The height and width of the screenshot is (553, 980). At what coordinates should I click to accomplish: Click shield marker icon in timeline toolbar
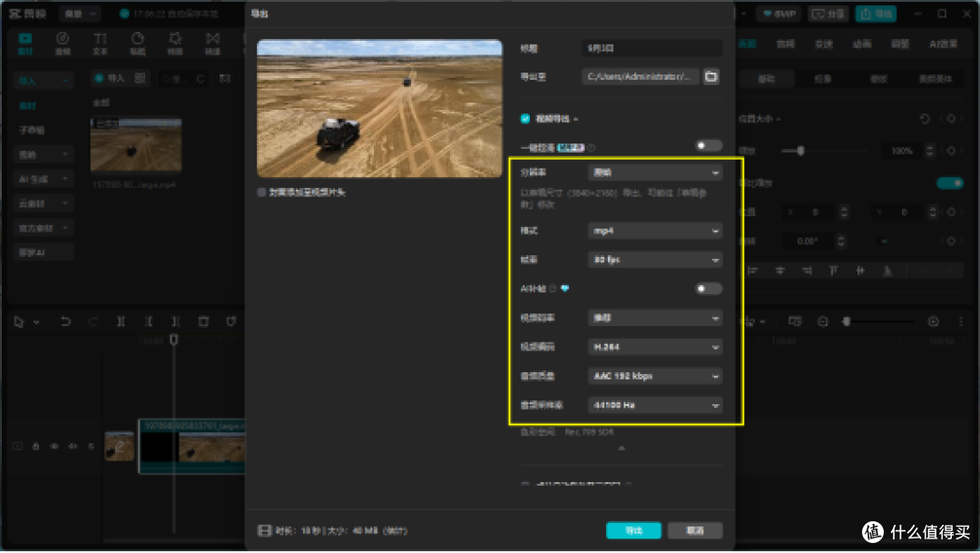[x=230, y=321]
